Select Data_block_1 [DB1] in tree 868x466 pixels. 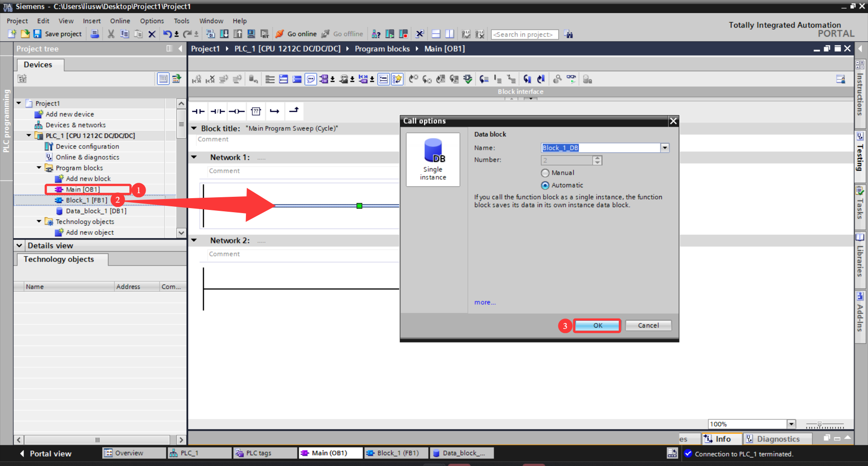pos(92,211)
